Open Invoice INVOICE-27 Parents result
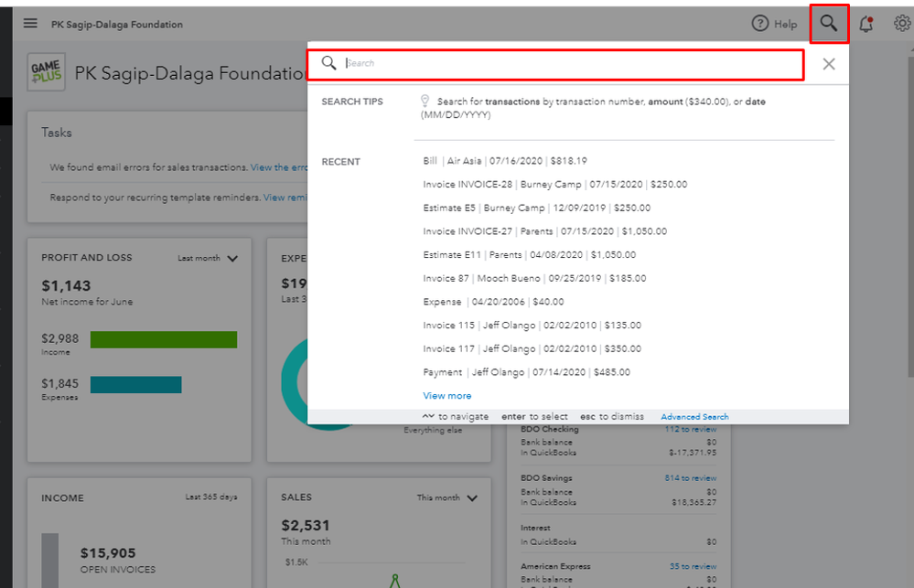The width and height of the screenshot is (914, 588). coord(544,231)
